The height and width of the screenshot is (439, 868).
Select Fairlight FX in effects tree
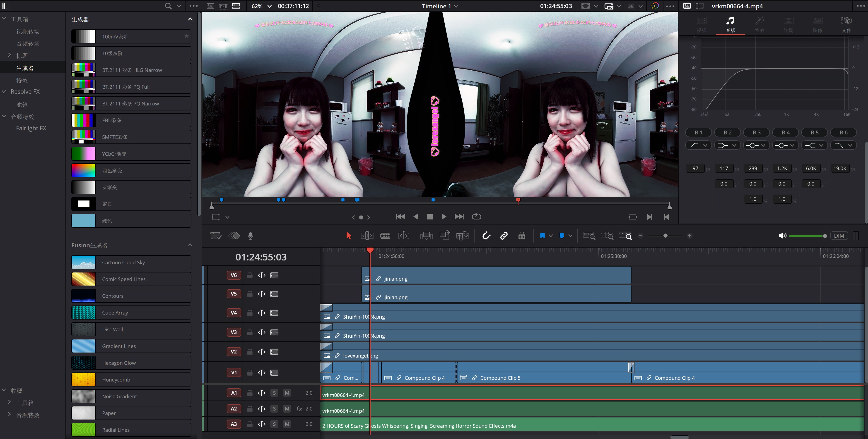point(31,128)
